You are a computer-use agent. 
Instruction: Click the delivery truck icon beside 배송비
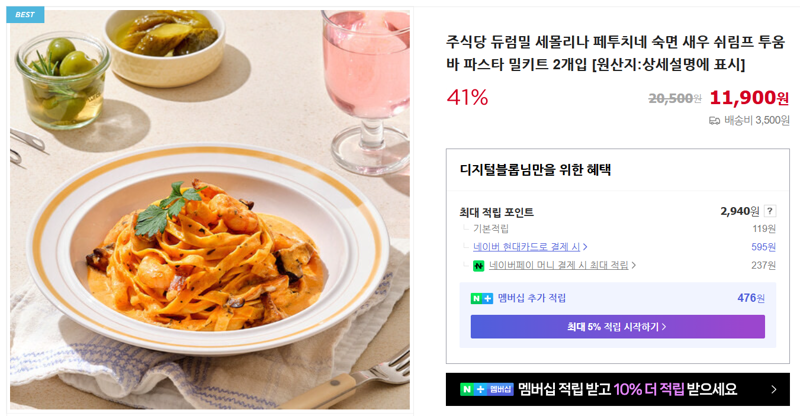coord(714,121)
